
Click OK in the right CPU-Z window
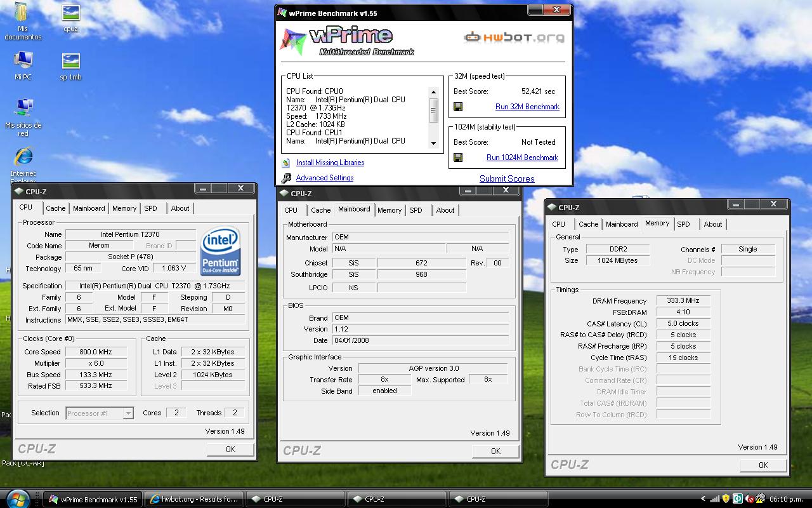763,465
